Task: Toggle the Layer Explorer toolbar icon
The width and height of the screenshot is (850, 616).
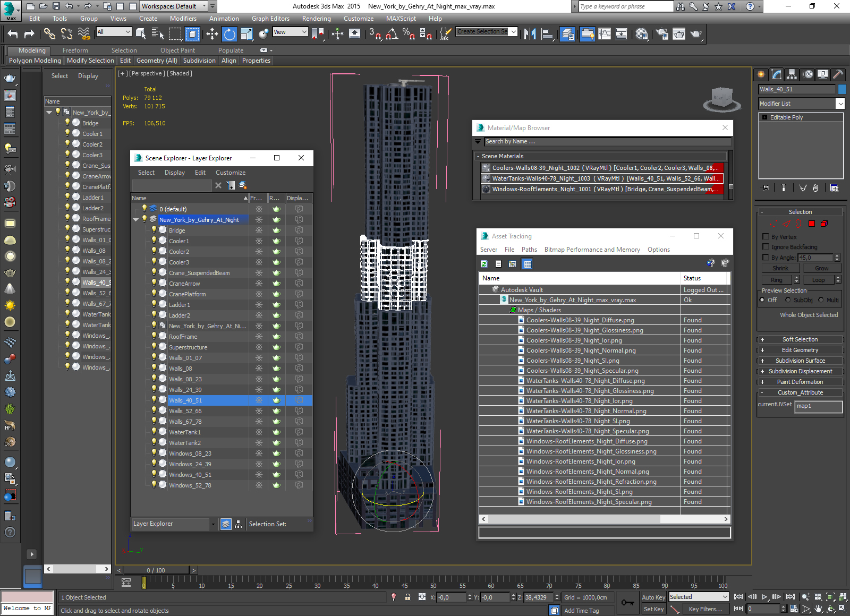Action: pyautogui.click(x=567, y=34)
